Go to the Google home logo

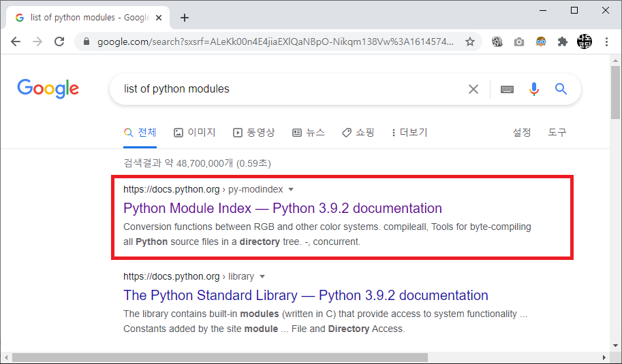[48, 88]
